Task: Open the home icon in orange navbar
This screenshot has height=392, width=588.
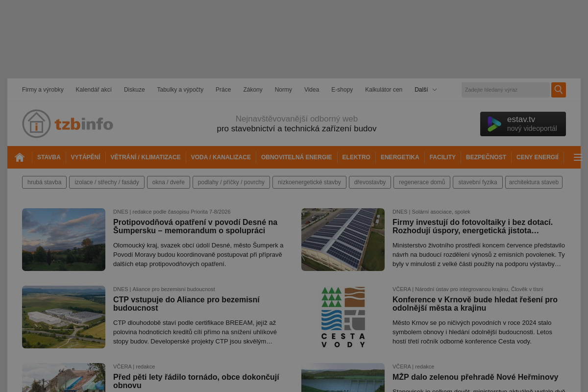Action: [20, 157]
